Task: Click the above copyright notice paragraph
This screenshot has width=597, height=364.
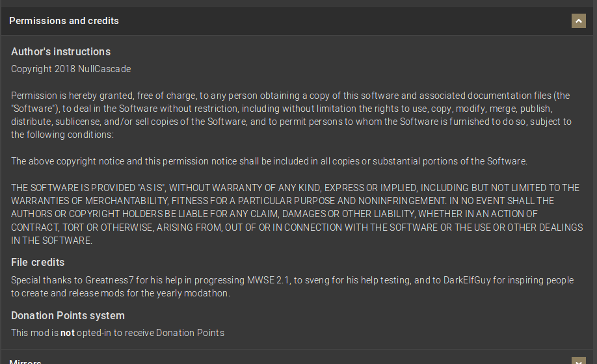Action: pyautogui.click(x=269, y=161)
